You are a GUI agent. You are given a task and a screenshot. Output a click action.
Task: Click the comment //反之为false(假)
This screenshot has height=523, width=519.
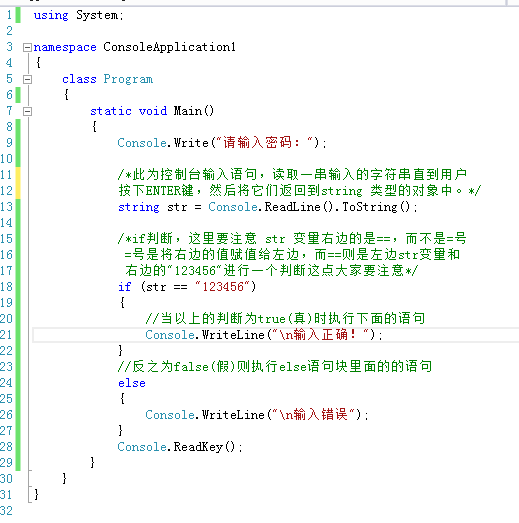[x=275, y=367]
